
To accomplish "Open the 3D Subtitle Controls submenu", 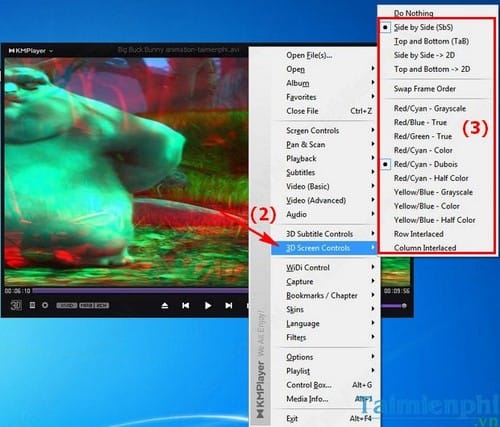I will click(x=324, y=234).
